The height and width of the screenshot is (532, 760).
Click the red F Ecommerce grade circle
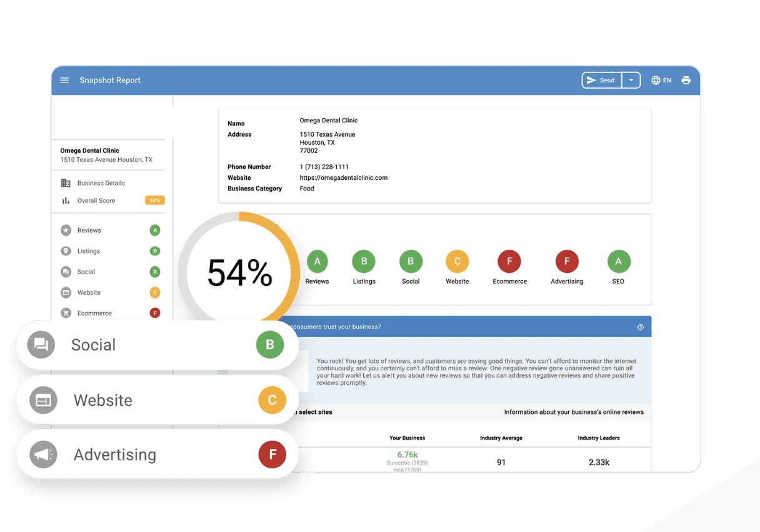(509, 262)
